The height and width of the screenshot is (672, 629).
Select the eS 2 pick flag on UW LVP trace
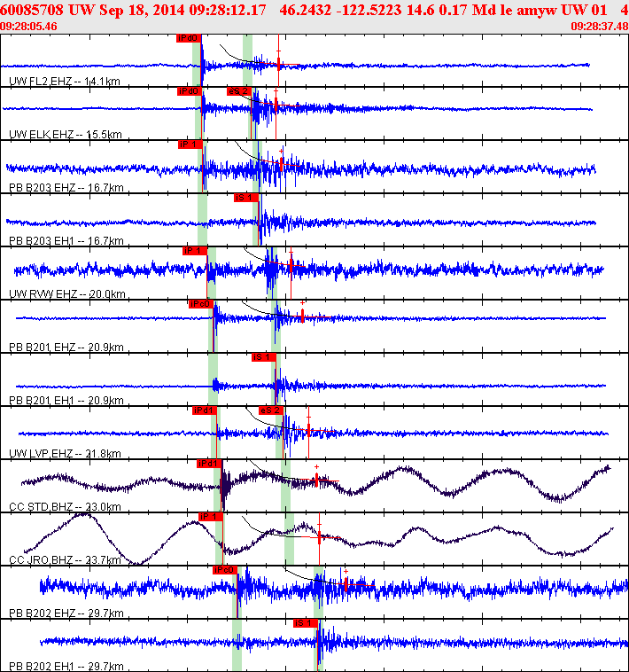(x=271, y=410)
